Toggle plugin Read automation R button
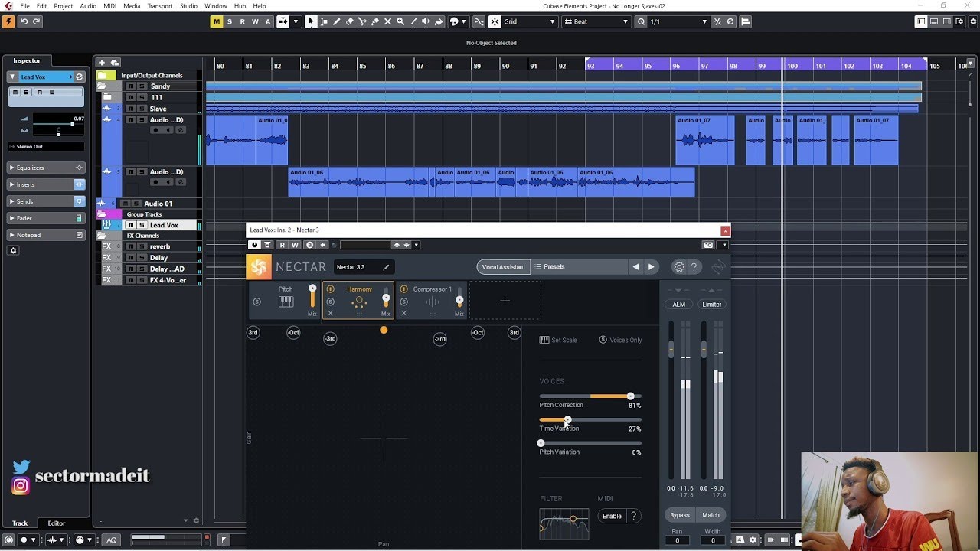This screenshot has width=980, height=551. 283,245
